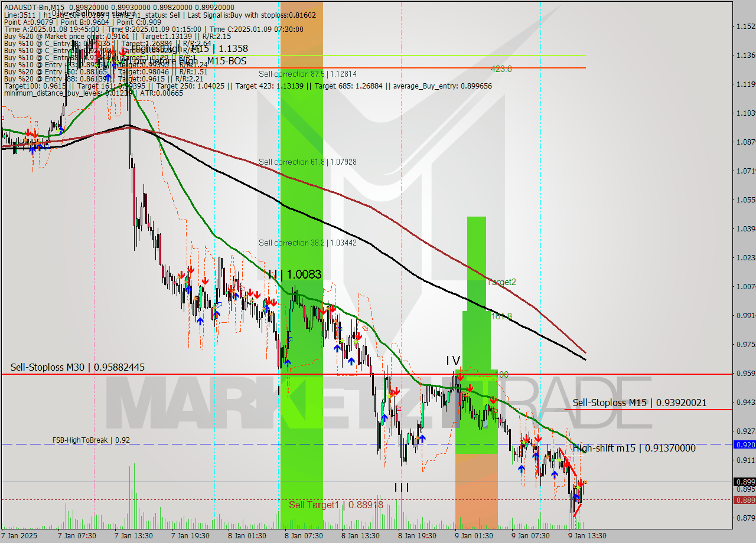The image size is (756, 543).
Task: Click the Target100 targets summary line
Action: (x=248, y=86)
